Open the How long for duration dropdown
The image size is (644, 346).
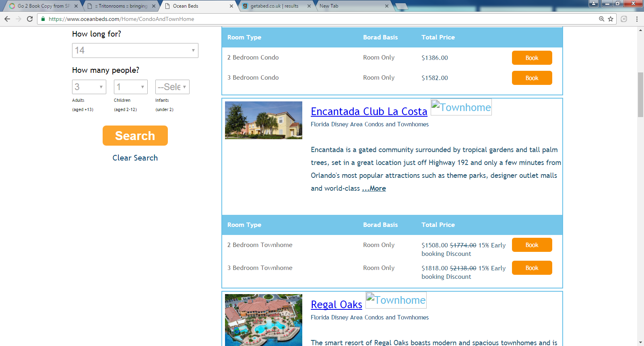[135, 50]
